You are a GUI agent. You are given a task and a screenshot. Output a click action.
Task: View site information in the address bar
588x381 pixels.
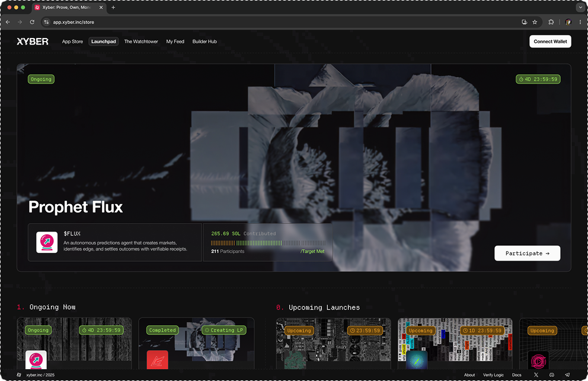pyautogui.click(x=46, y=22)
